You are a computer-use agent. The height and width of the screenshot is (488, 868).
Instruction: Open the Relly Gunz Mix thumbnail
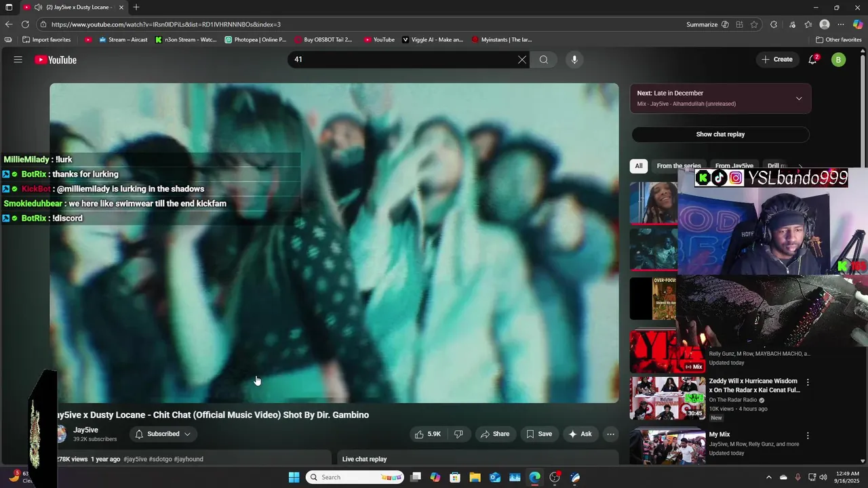tap(667, 351)
